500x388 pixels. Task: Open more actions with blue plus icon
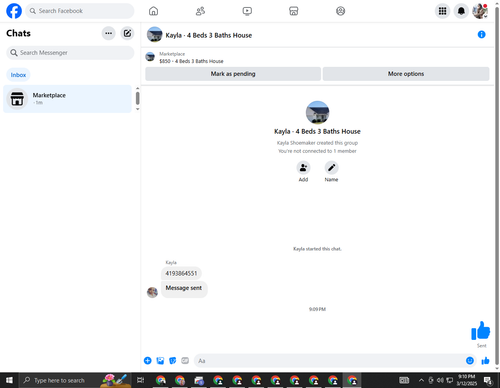pos(148,360)
